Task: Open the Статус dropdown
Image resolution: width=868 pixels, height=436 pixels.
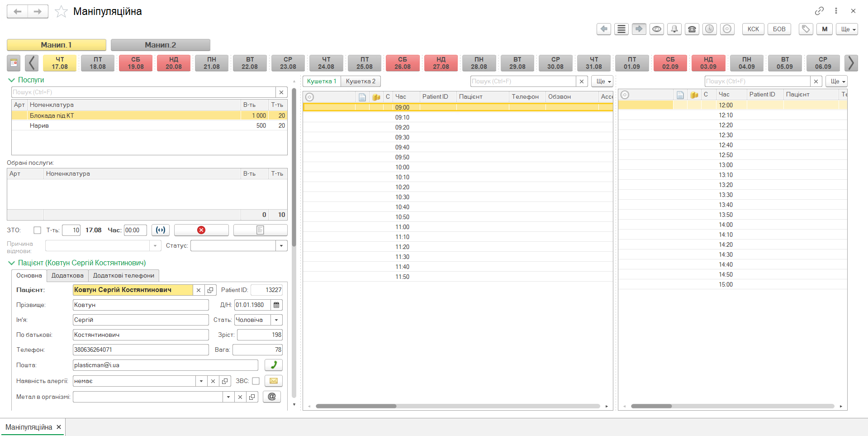Action: 281,246
